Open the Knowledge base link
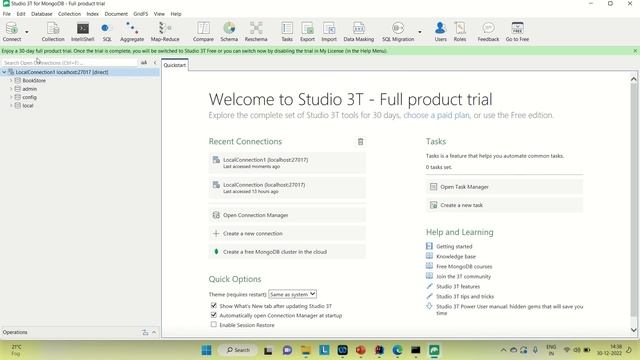Screen dimensions: 640x360 (x=456, y=257)
